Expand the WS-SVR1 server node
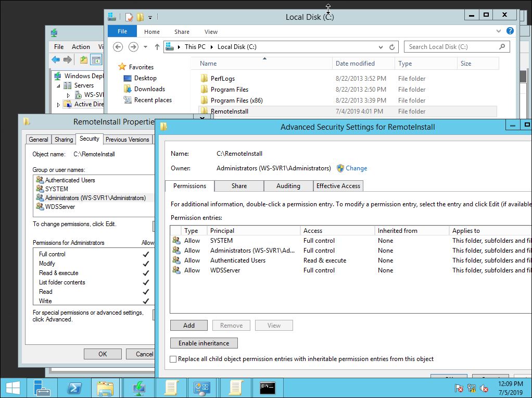 point(68,95)
